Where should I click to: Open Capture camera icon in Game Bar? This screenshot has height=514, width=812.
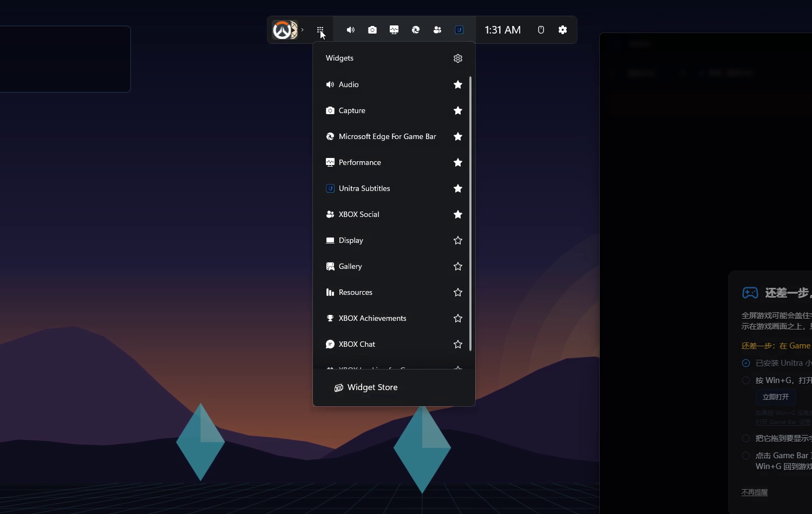[x=372, y=30]
